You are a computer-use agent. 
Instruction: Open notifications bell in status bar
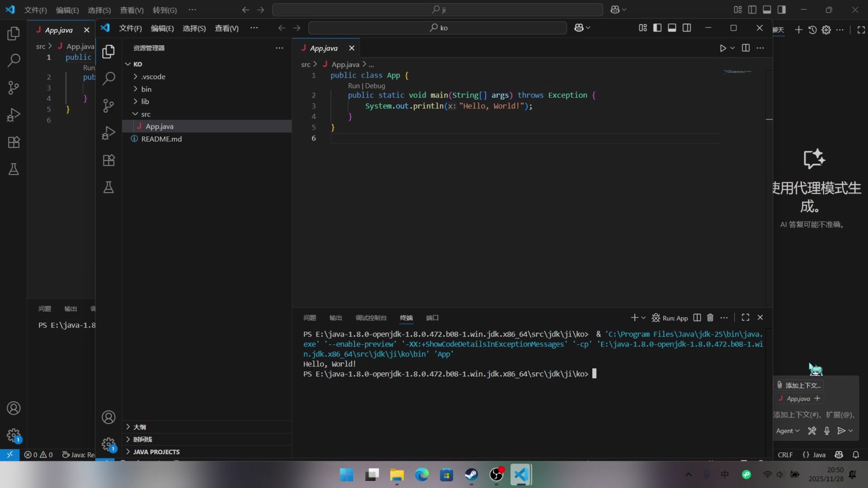click(856, 455)
